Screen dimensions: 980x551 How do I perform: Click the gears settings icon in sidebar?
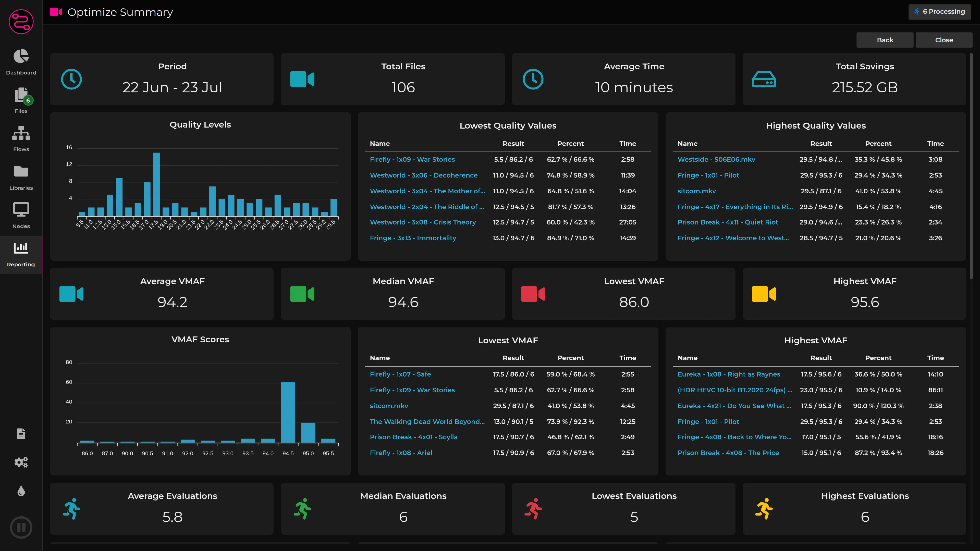coord(21,462)
